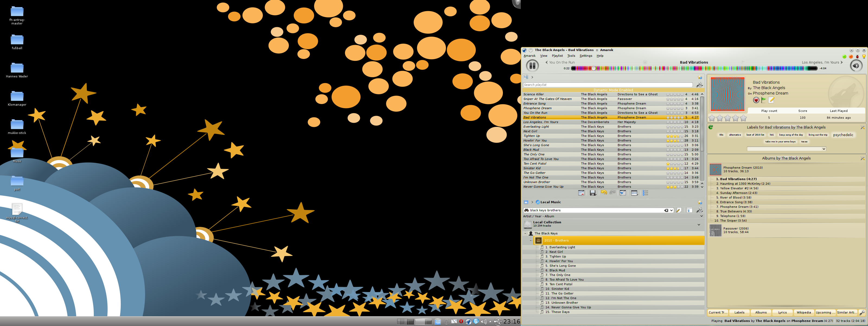Reload labels with green refresh icon
868x326 pixels.
pos(711,127)
